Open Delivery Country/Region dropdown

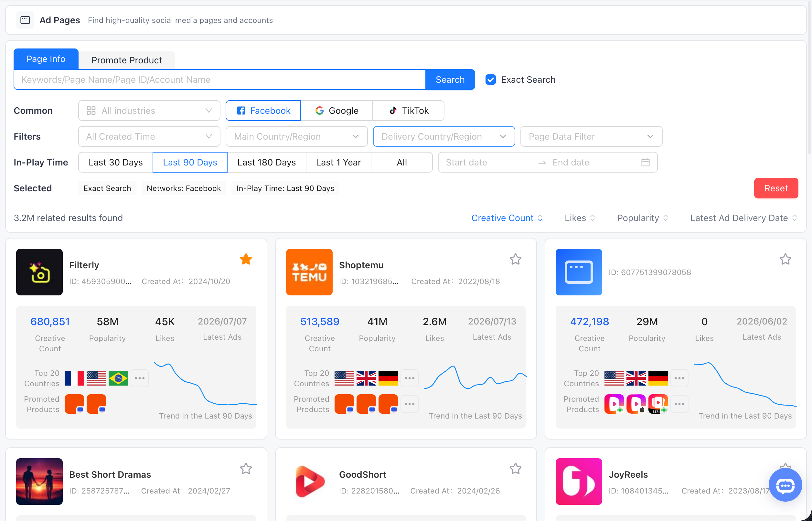[444, 136]
